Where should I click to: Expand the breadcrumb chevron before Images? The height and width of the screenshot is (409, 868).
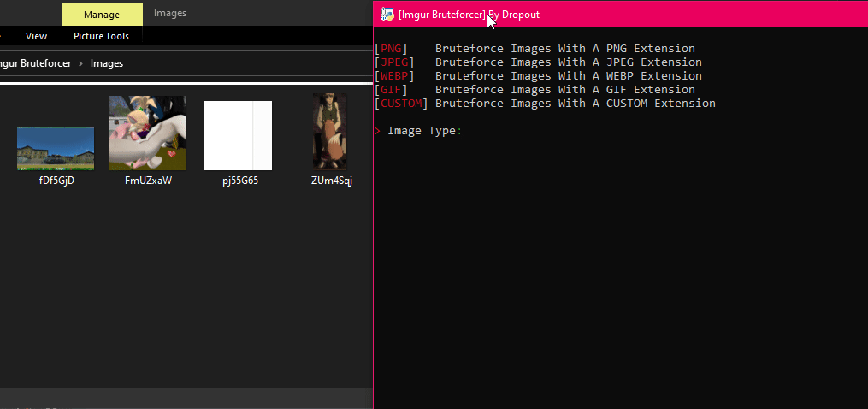click(81, 63)
